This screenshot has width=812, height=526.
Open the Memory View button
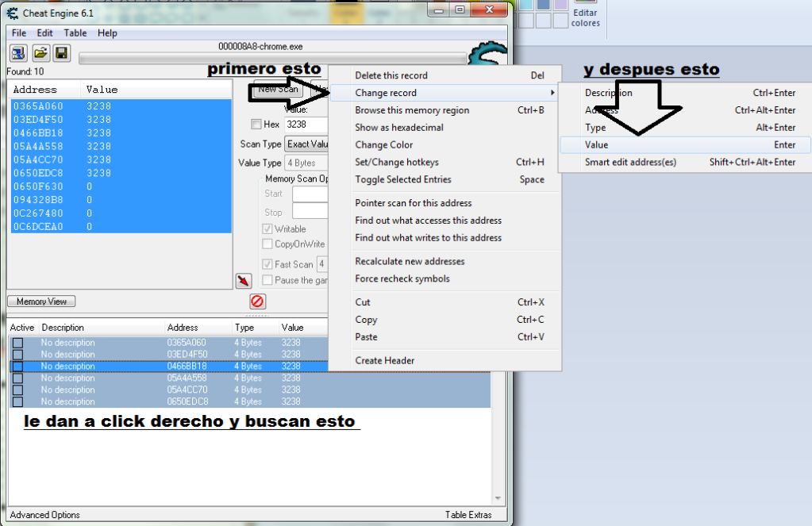(41, 301)
